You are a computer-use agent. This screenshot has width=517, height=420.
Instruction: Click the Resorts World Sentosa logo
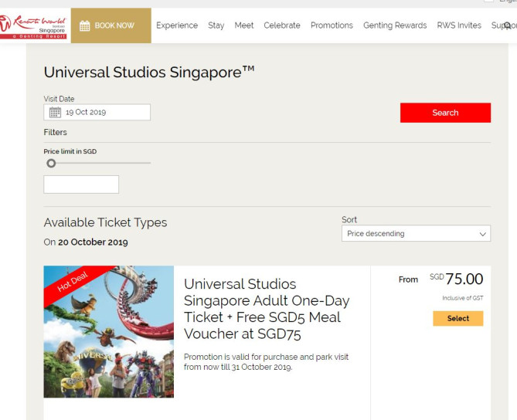pos(35,25)
